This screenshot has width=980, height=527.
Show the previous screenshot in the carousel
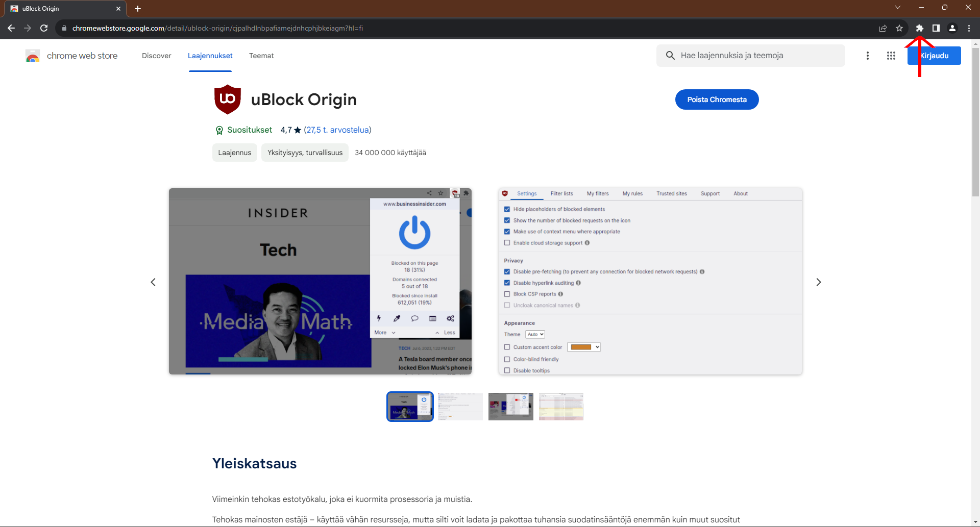[153, 282]
